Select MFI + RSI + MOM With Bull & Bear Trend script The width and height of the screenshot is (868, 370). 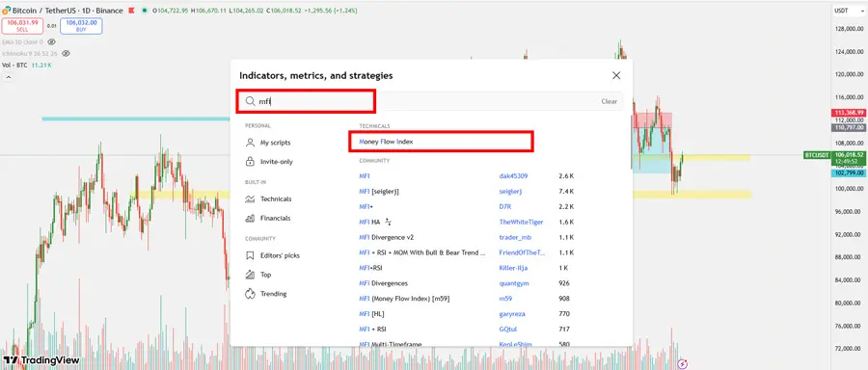coord(422,252)
